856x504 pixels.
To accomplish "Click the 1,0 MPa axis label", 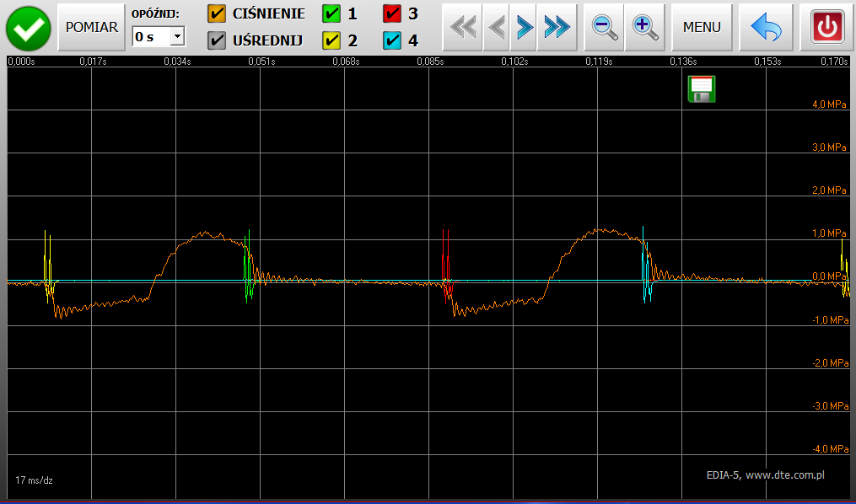I will [x=829, y=233].
